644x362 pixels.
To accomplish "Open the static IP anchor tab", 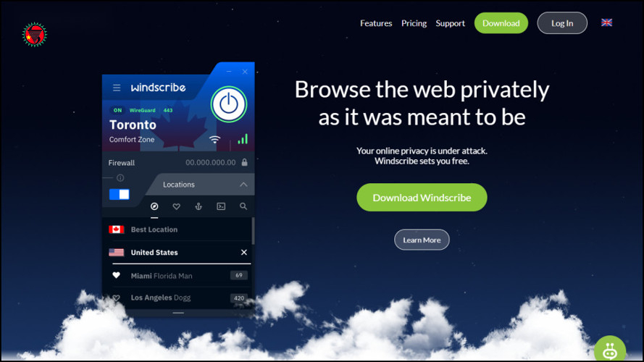I will (x=198, y=206).
